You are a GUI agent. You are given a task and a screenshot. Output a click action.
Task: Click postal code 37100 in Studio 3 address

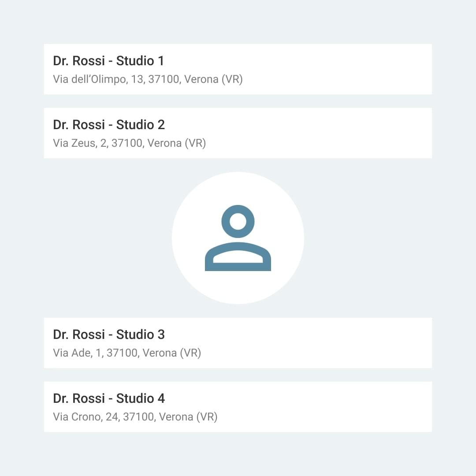pos(122,353)
